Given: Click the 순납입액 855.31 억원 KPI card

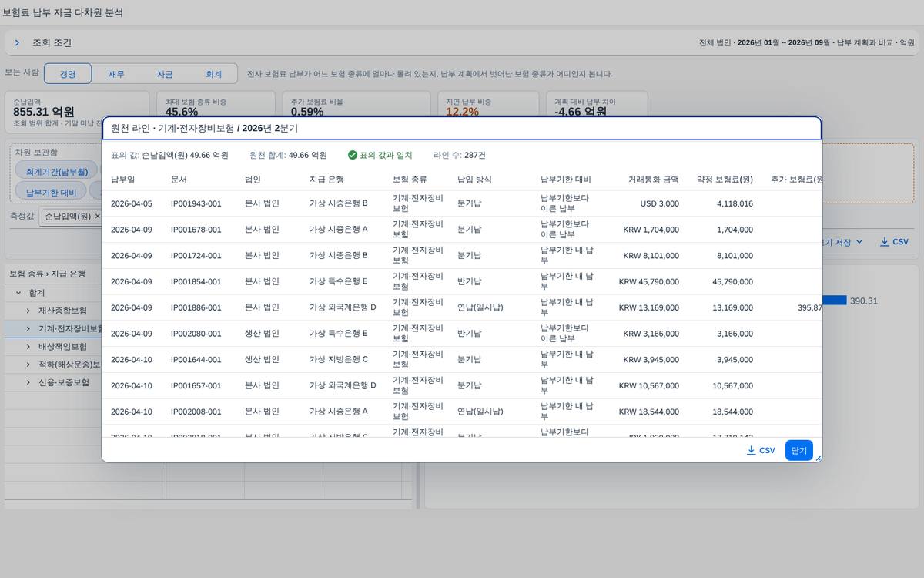Looking at the screenshot, I should pos(77,110).
